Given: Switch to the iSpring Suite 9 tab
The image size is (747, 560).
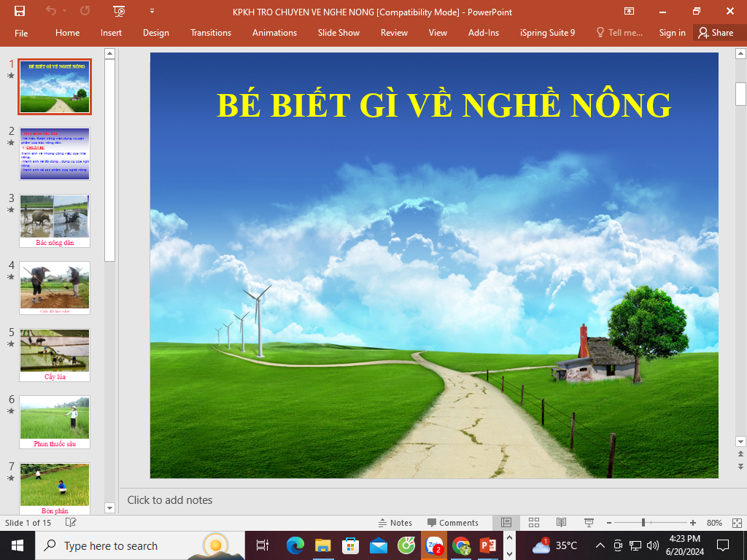Looking at the screenshot, I should [547, 33].
